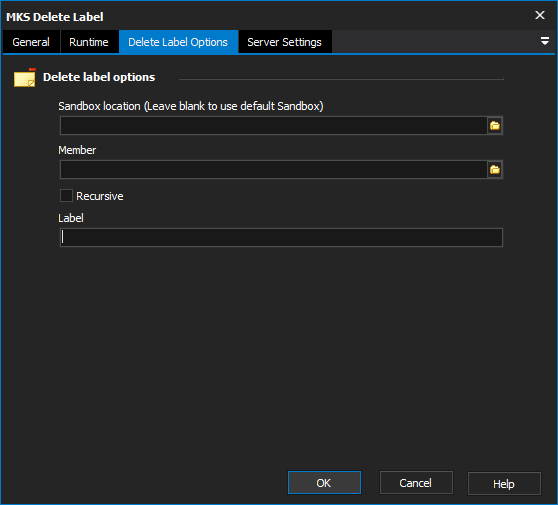Click the 'Member' field label
558x505 pixels.
click(77, 150)
